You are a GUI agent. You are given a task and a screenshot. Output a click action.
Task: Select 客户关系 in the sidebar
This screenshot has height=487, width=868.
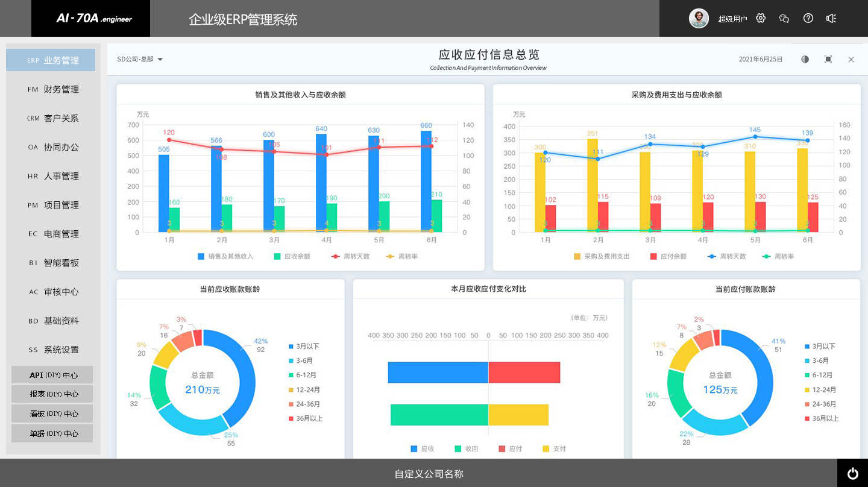point(53,118)
